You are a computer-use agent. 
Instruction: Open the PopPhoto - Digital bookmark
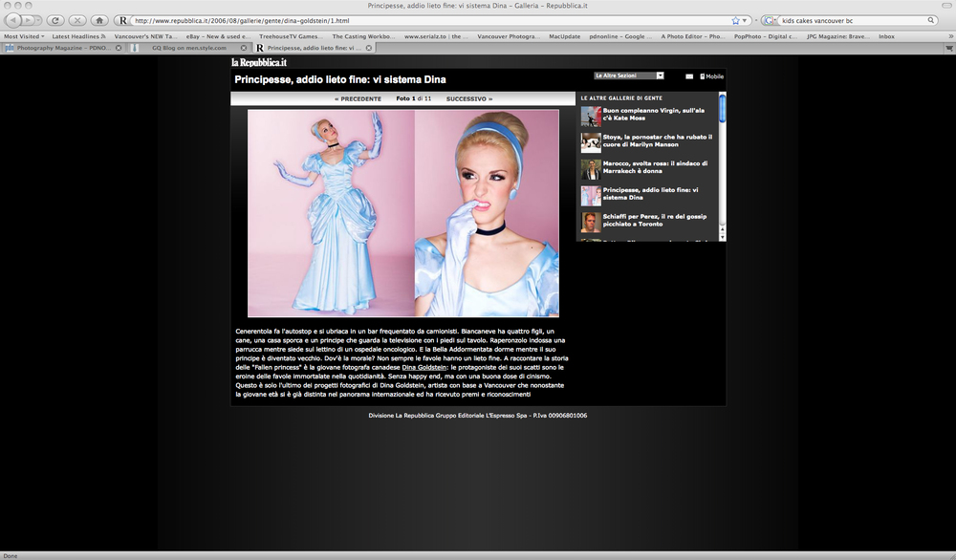[765, 36]
